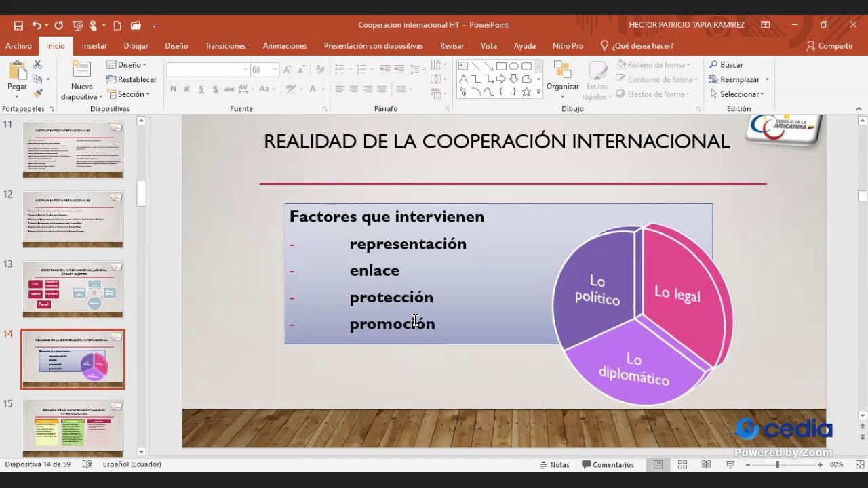The width and height of the screenshot is (868, 488).
Task: Pick the oval shape from gallery
Action: (514, 66)
